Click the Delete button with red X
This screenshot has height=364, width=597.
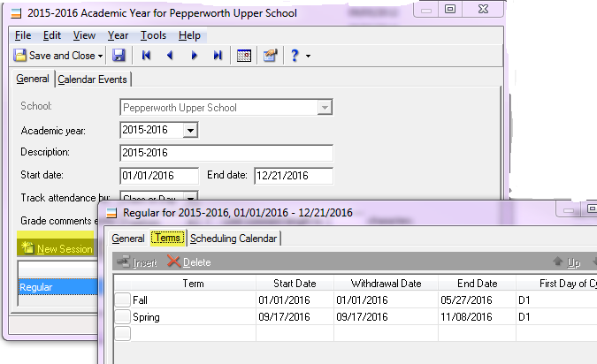point(189,262)
